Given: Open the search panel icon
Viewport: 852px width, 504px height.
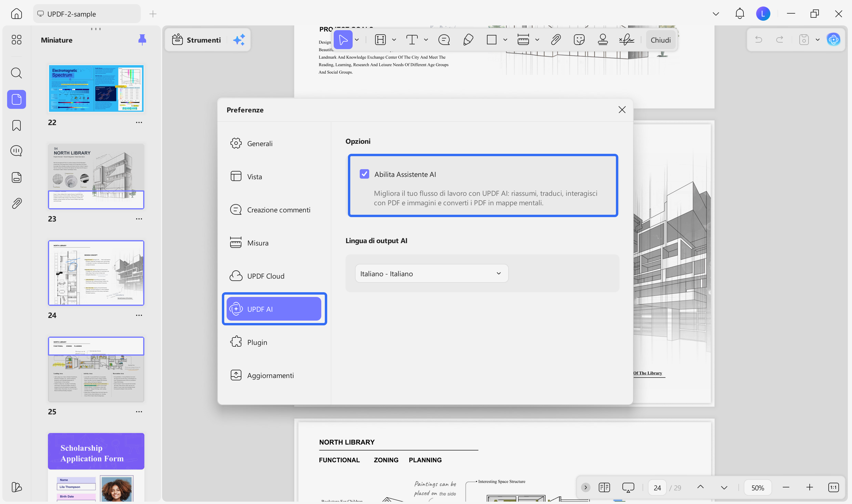Looking at the screenshot, I should click(x=16, y=73).
